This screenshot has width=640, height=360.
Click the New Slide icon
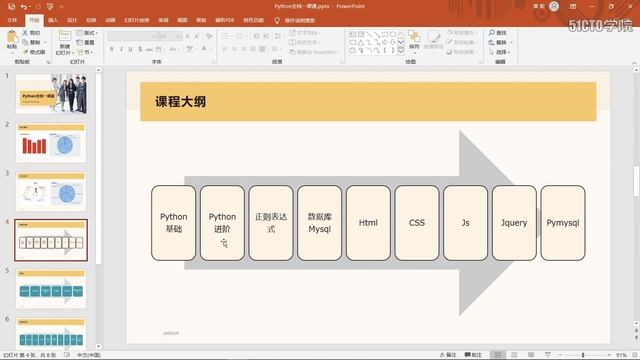64,36
